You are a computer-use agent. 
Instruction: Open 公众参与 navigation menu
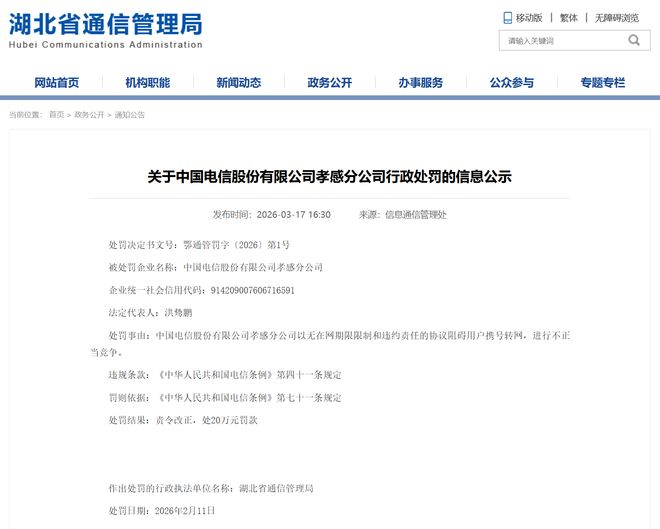click(511, 82)
